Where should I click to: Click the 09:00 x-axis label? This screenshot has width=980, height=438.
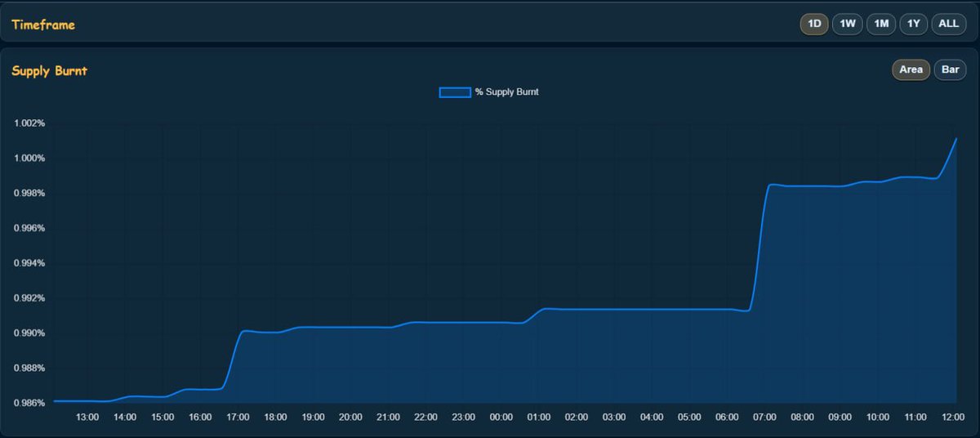(x=840, y=418)
